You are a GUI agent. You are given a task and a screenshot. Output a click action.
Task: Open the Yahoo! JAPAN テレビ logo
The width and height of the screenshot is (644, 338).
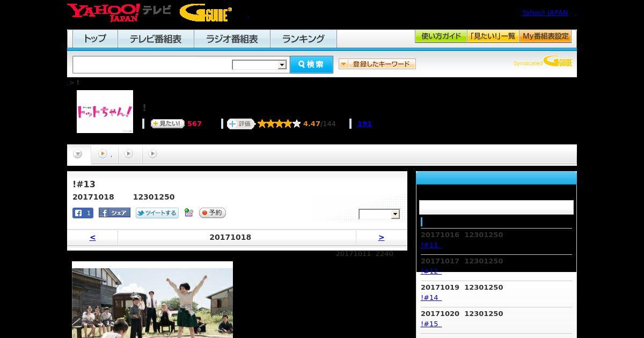(119, 12)
